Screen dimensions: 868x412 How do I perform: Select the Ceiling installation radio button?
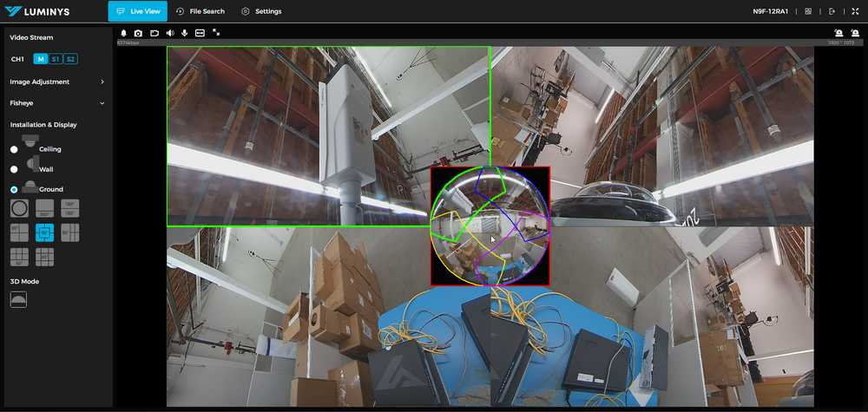coord(14,149)
